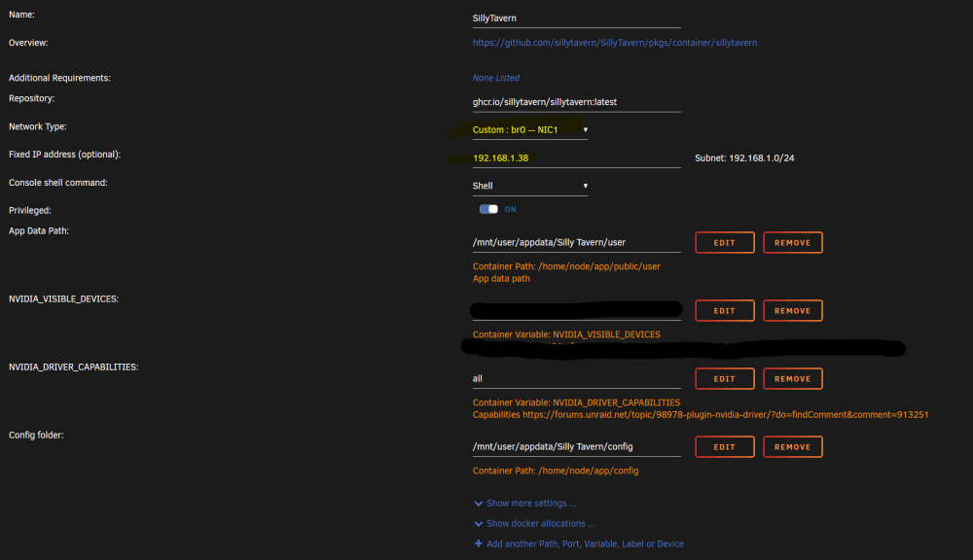This screenshot has width=973, height=560.
Task: Click the 'App data path' description text
Action: (x=501, y=278)
